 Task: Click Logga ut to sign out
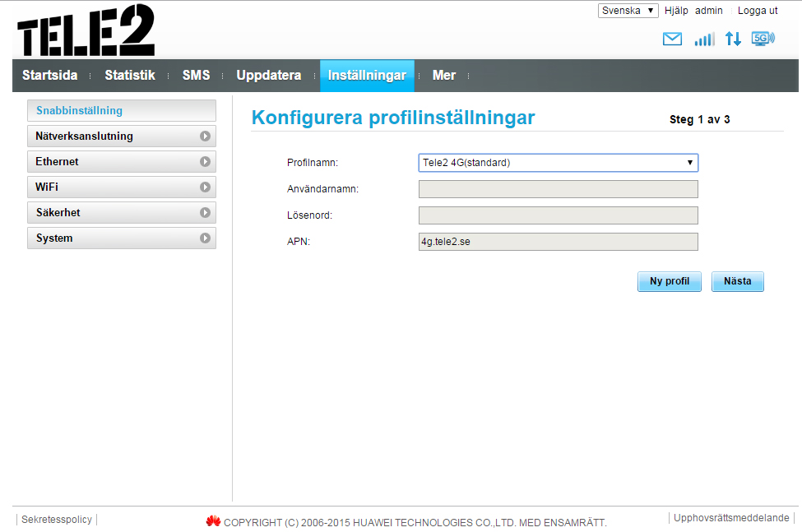(x=758, y=11)
